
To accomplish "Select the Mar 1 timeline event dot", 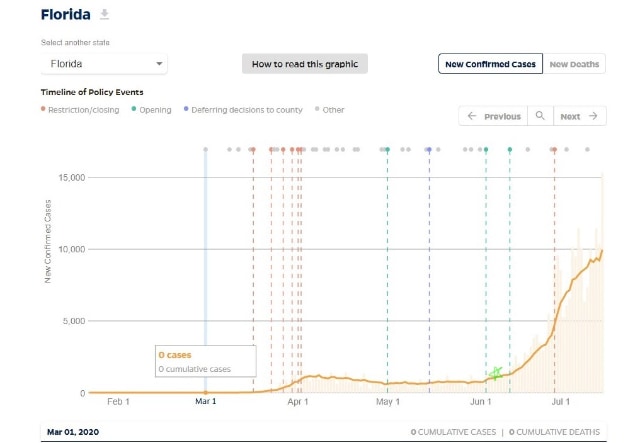I will click(x=205, y=150).
